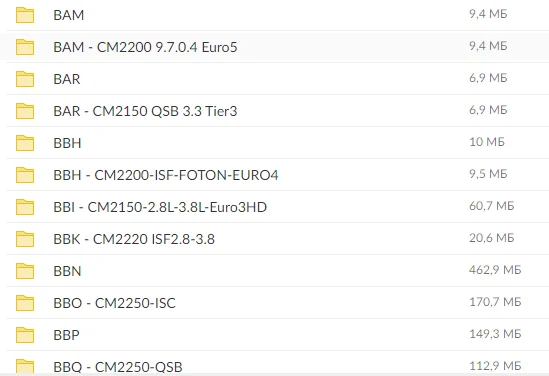The image size is (549, 376).
Task: Open the BBI - CM2150-2.8L-3.8L-Euro3HD name
Action: [x=160, y=207]
